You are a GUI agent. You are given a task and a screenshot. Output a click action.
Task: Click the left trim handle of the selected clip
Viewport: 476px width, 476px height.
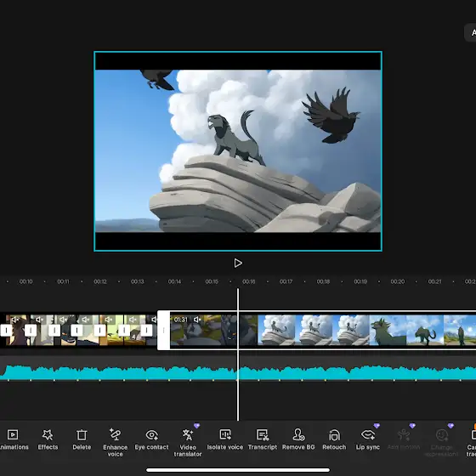[163, 331]
